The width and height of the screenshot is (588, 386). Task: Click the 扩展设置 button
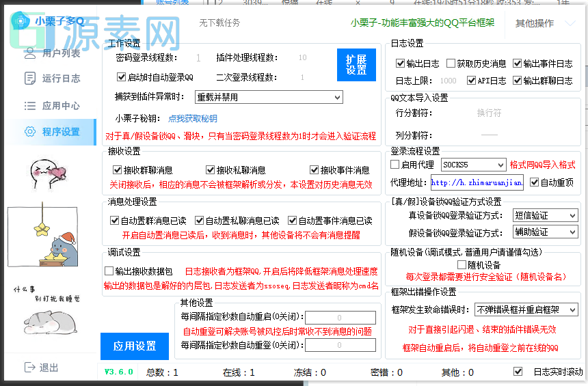point(356,65)
